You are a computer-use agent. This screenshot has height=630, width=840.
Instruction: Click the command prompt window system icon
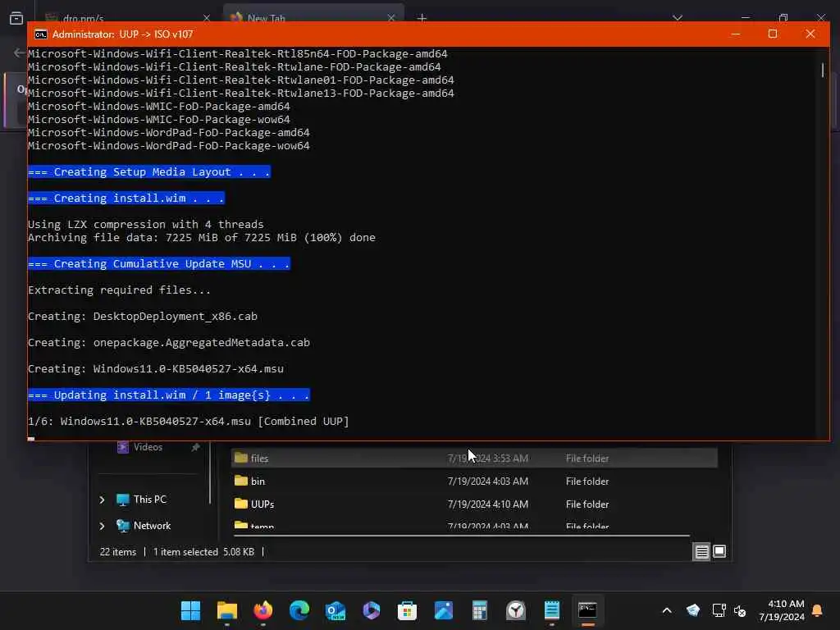pos(41,34)
